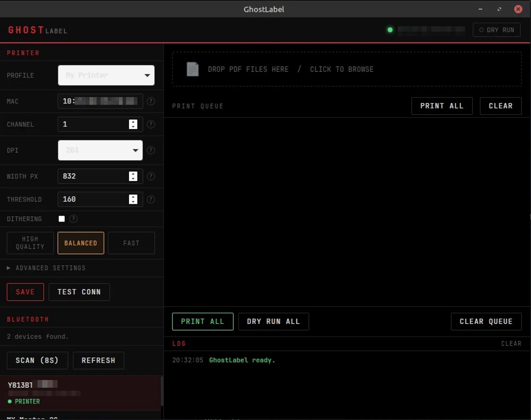Click DRY RUN ALL button

[x=273, y=321]
